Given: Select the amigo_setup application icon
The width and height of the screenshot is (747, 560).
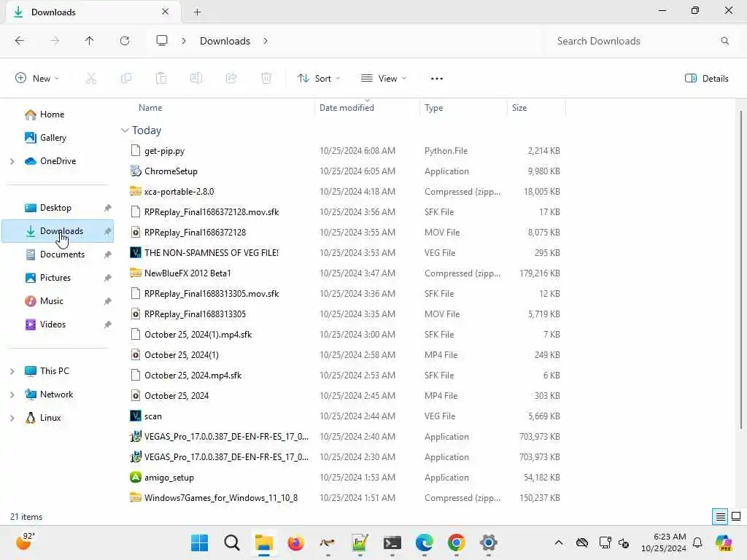Looking at the screenshot, I should (x=135, y=477).
